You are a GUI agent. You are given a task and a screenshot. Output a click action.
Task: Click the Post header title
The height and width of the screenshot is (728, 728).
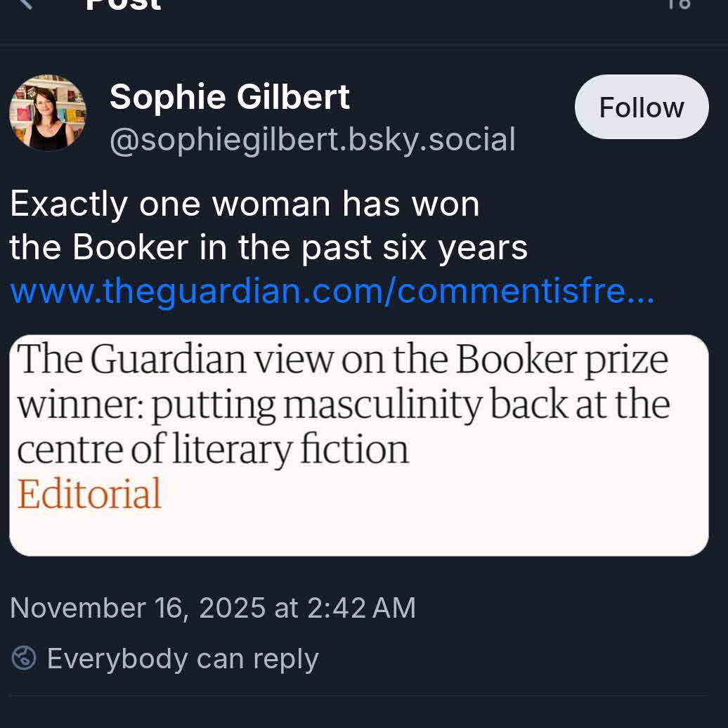(124, 4)
